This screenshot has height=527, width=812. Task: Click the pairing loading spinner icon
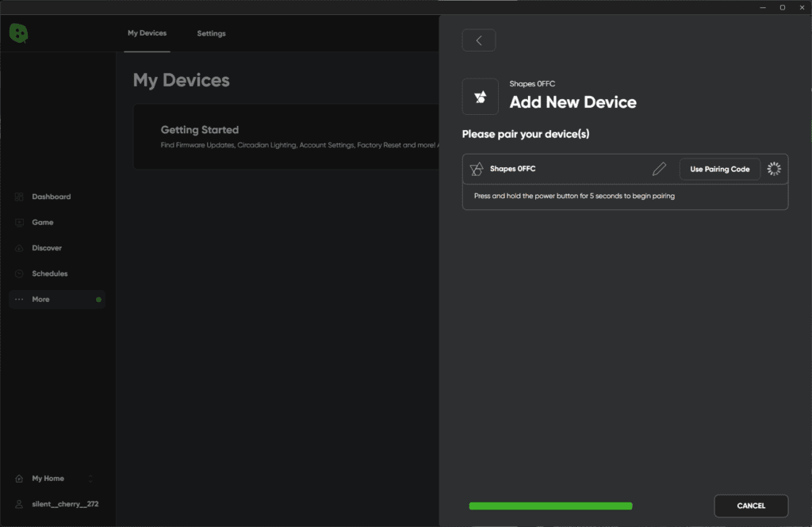tap(774, 169)
